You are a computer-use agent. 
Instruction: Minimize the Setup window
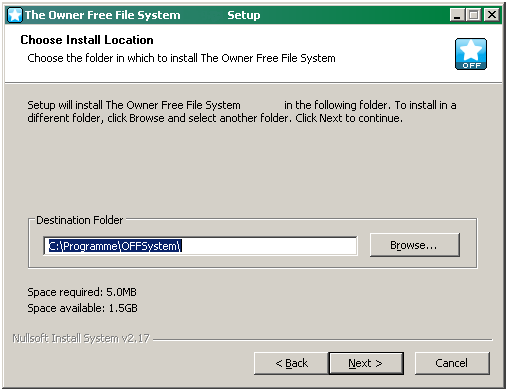(457, 15)
